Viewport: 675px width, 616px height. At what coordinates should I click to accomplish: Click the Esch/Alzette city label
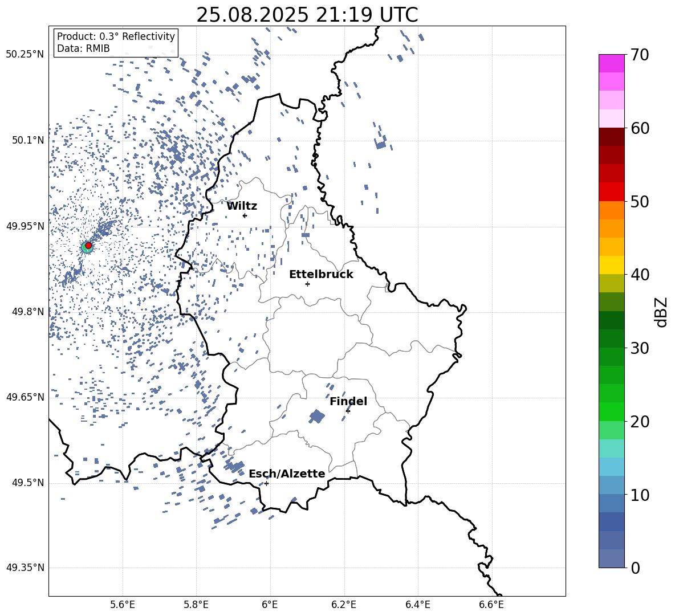coord(287,474)
